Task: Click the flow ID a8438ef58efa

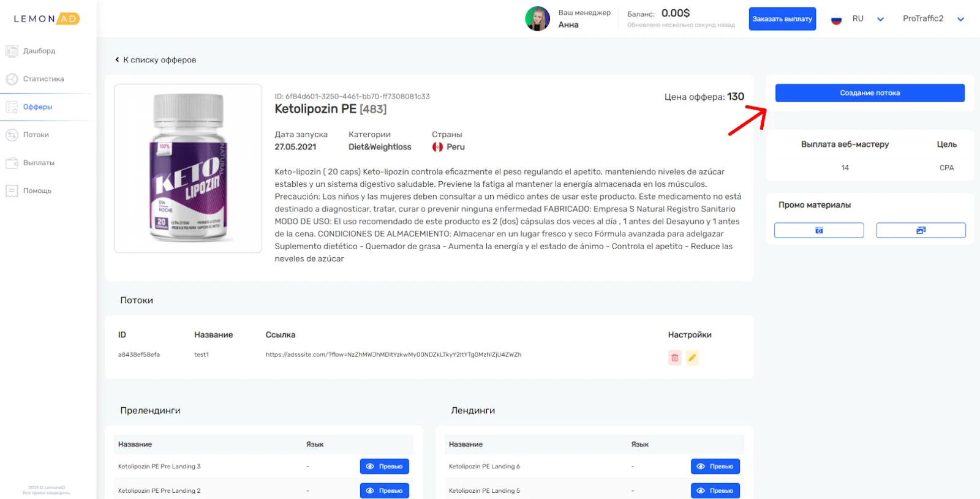Action: coord(139,355)
